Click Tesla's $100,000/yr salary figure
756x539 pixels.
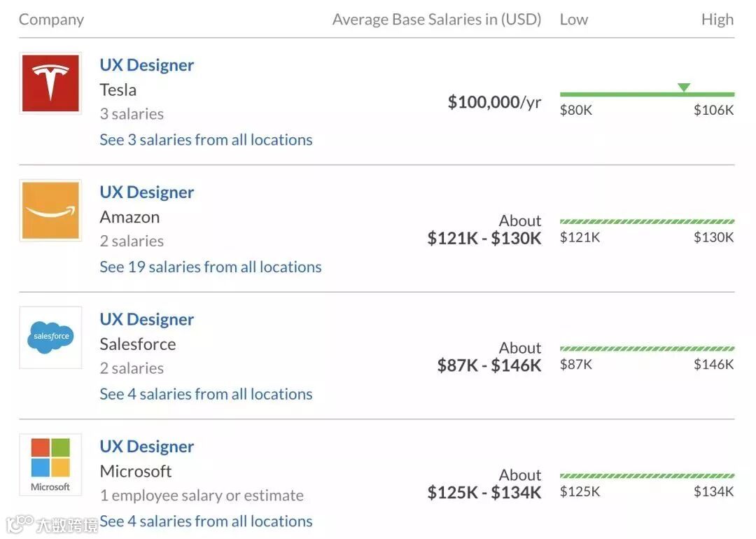[494, 102]
